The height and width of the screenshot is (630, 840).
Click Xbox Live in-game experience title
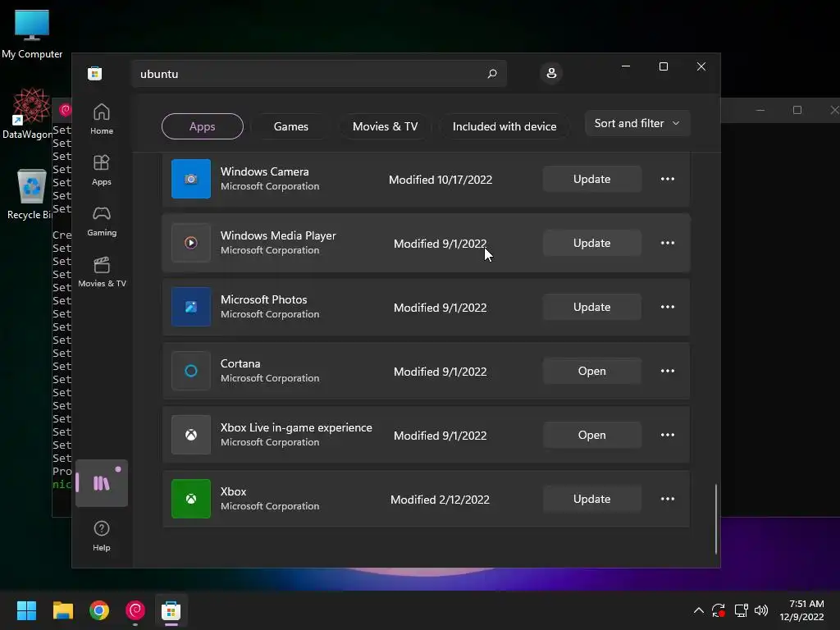(296, 427)
